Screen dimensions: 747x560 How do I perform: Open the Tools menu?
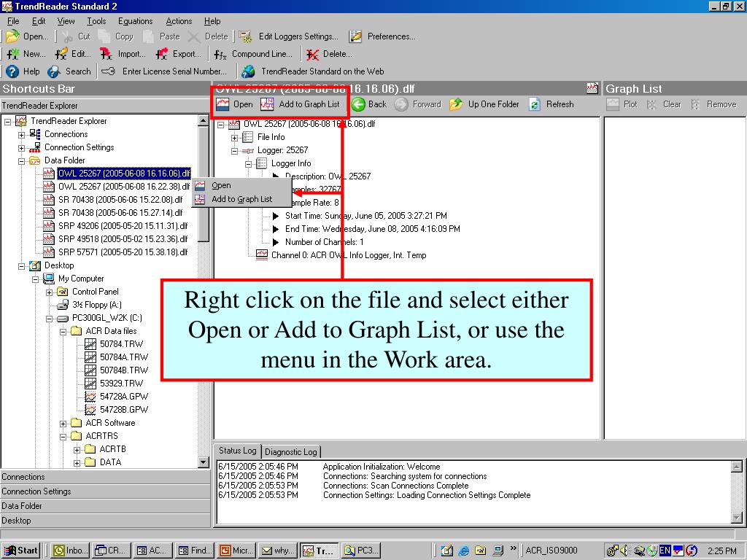[96, 21]
